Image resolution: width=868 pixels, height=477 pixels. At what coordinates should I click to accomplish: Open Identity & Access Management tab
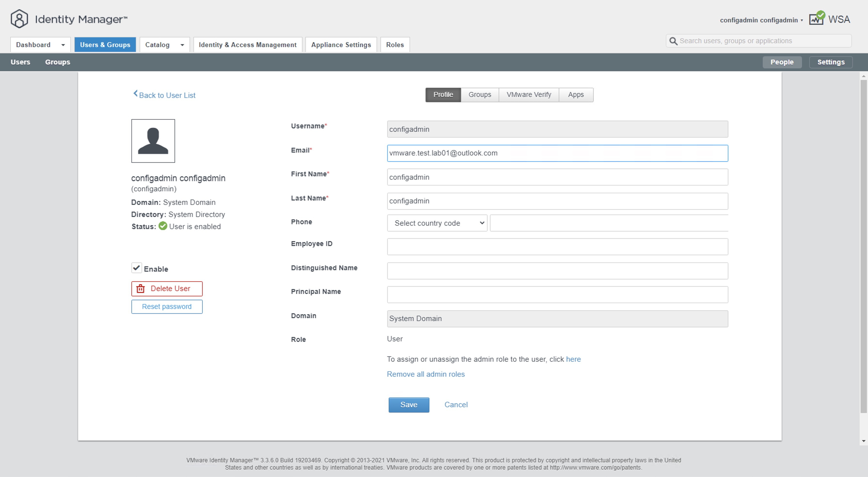coord(247,45)
